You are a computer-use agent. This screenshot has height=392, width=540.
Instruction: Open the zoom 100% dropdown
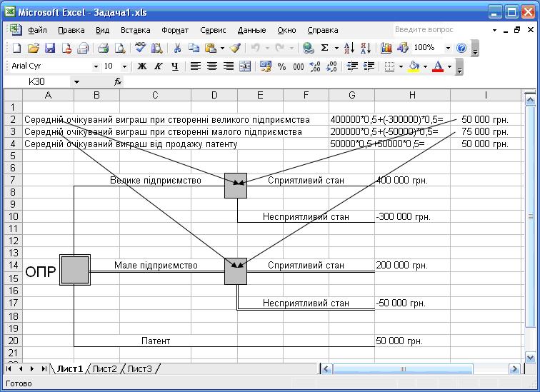(448, 48)
